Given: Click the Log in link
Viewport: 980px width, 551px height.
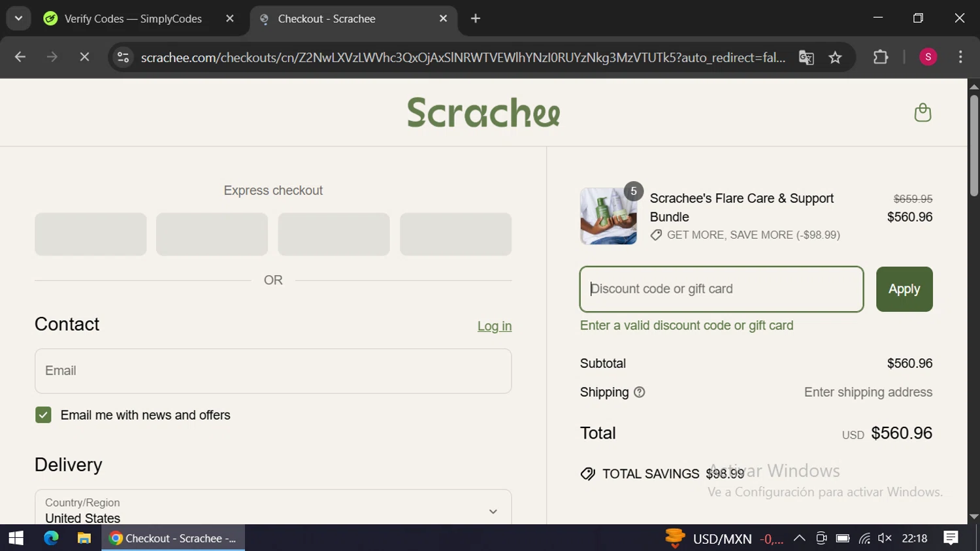Looking at the screenshot, I should [495, 326].
